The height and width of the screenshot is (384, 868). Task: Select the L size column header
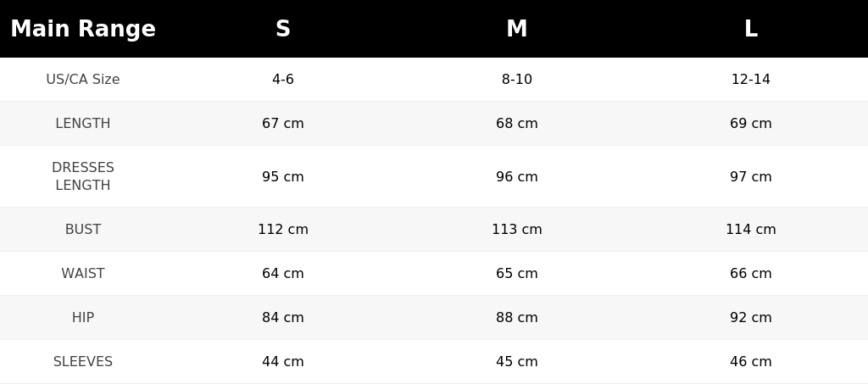pyautogui.click(x=751, y=29)
